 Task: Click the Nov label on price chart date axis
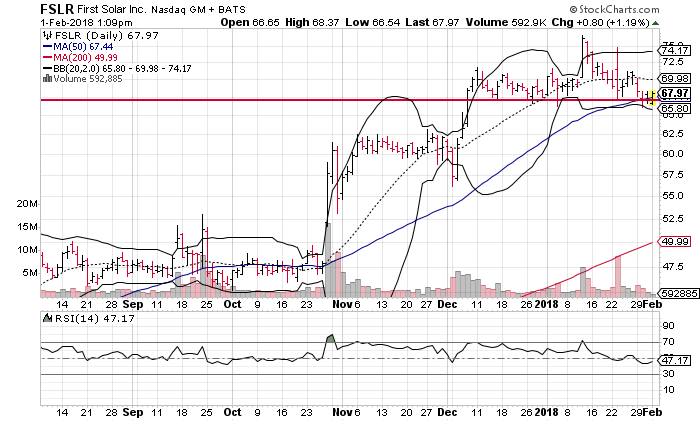click(x=342, y=304)
